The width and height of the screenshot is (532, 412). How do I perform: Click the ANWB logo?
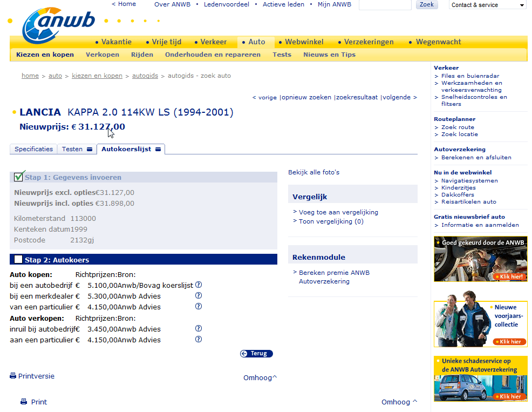pos(58,25)
